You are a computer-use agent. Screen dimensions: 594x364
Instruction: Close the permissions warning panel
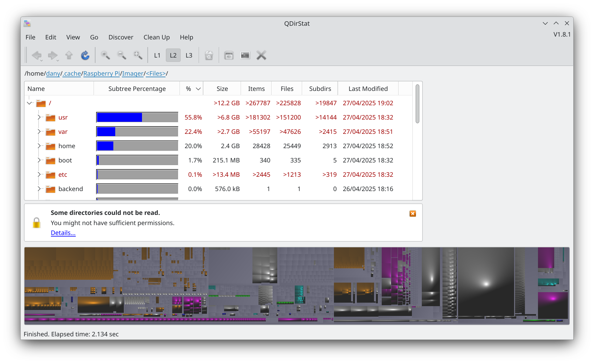coord(413,214)
